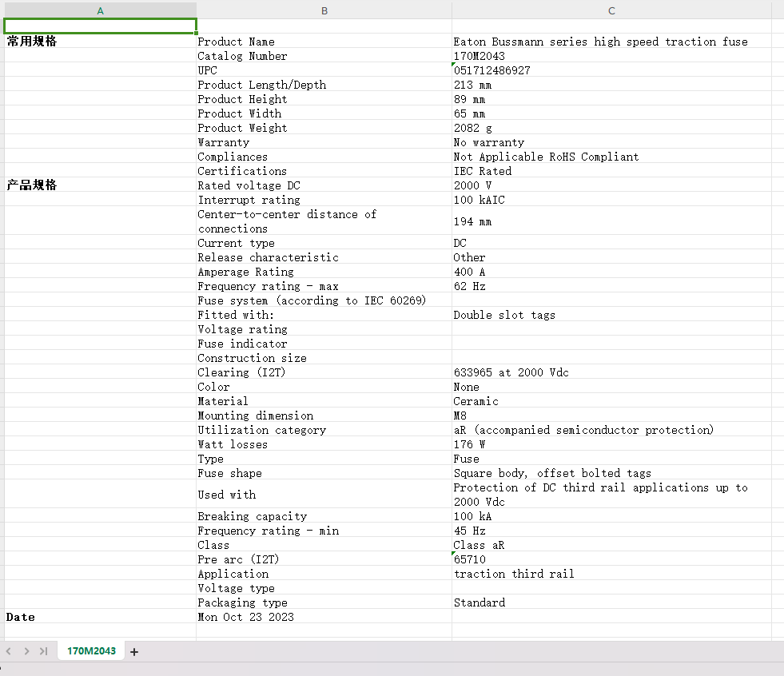Click traction third rail application cell
This screenshot has width=784, height=676.
pyautogui.click(x=611, y=574)
